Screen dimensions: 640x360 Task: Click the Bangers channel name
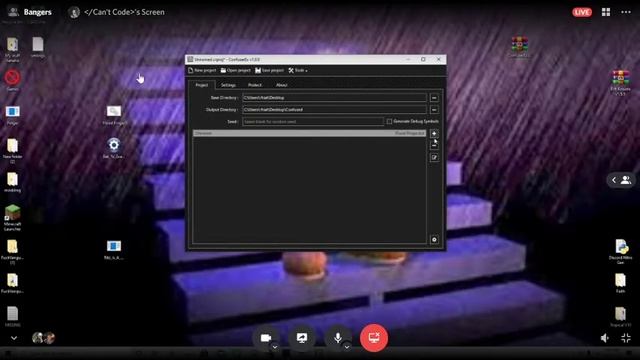point(38,12)
